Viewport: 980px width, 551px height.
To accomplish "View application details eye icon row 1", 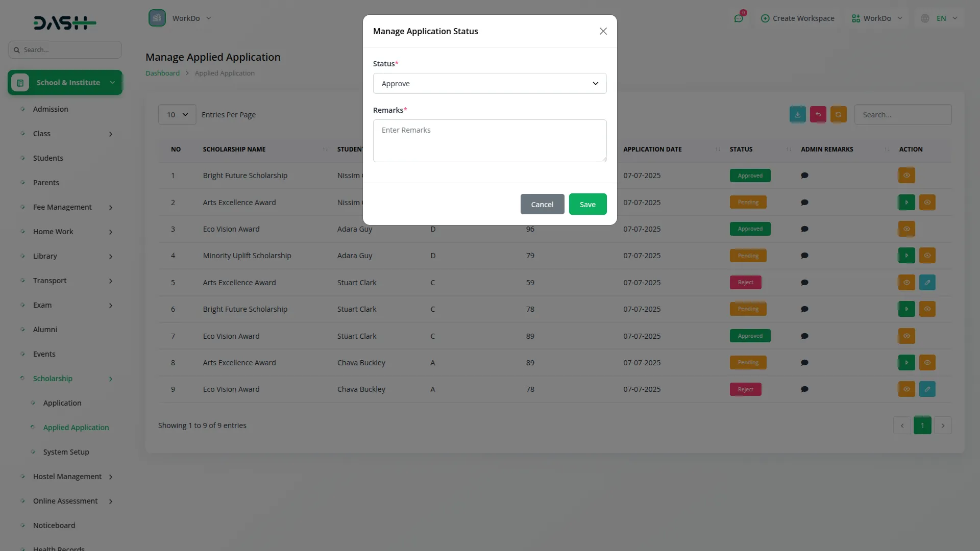I will (x=906, y=176).
